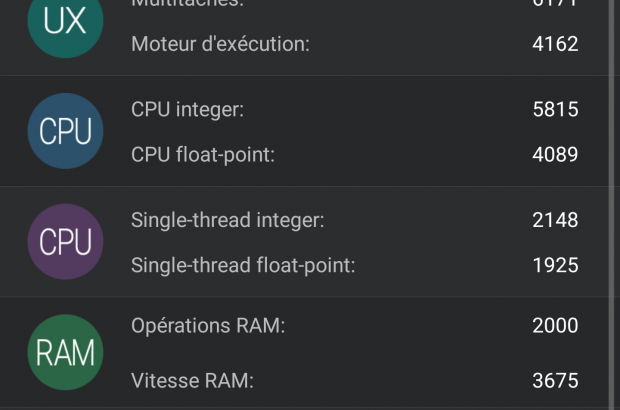This screenshot has height=410, width=620.
Task: Click the vertical scrollbar on the right edge
Action: tap(612, 150)
